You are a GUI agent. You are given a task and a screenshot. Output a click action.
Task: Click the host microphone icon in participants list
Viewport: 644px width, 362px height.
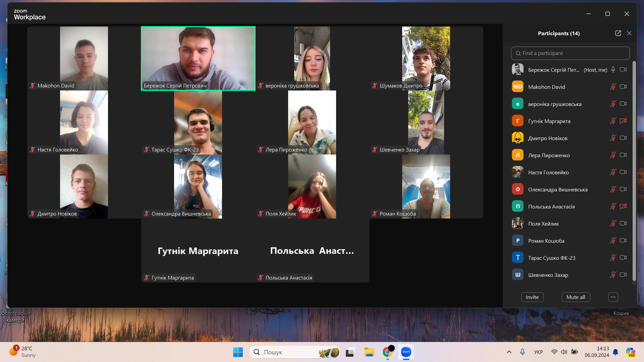[x=613, y=69]
